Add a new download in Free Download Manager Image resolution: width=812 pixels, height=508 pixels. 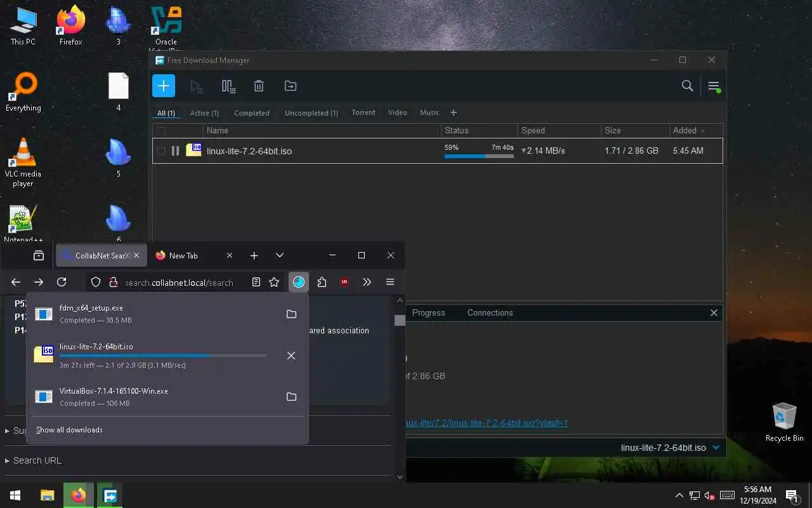[164, 86]
